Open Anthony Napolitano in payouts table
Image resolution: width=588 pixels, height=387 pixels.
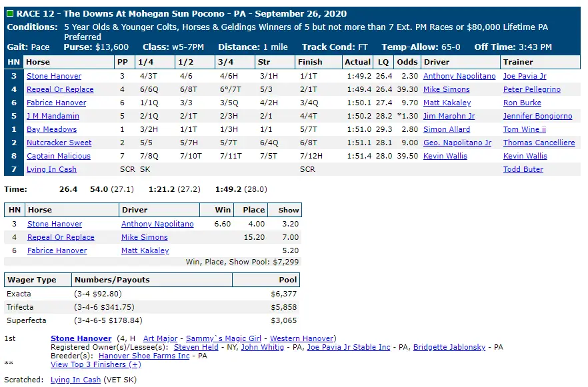coord(157,224)
